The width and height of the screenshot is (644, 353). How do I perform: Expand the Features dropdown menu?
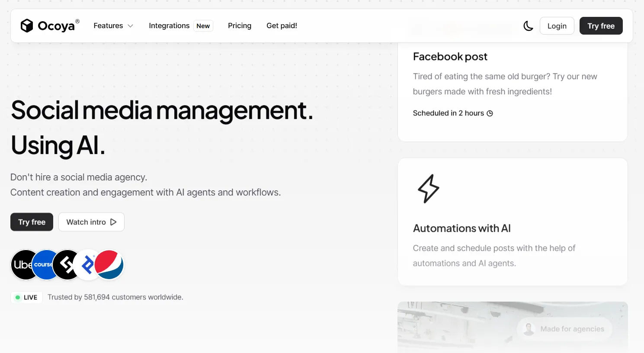click(x=113, y=26)
